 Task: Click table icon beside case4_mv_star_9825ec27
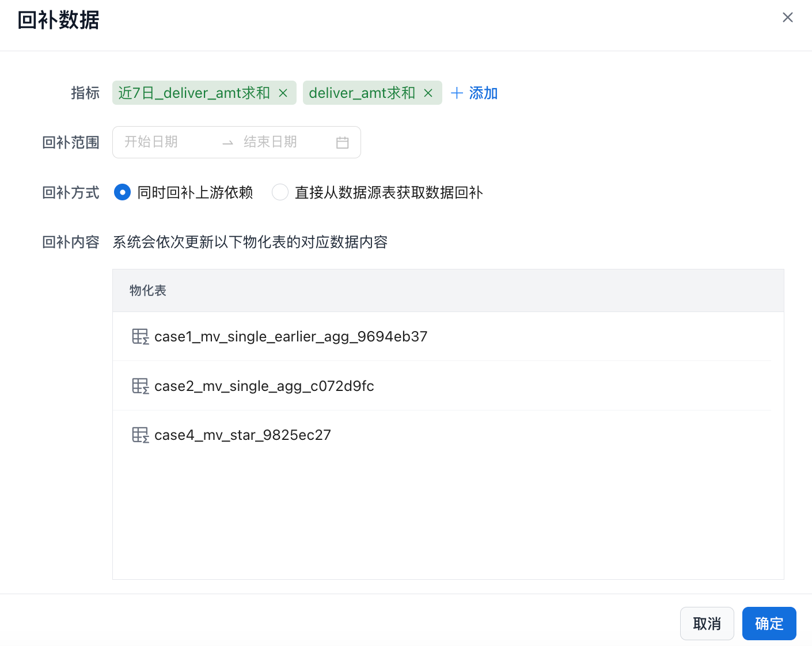click(x=140, y=435)
